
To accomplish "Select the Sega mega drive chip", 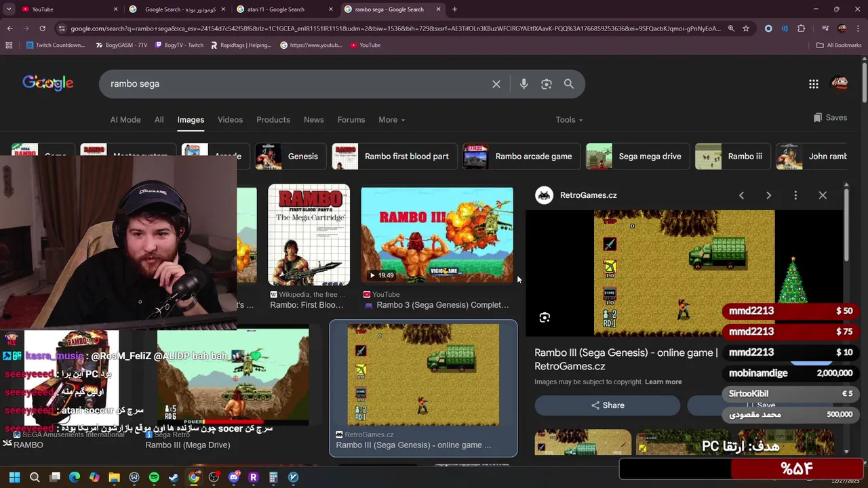I will 637,157.
